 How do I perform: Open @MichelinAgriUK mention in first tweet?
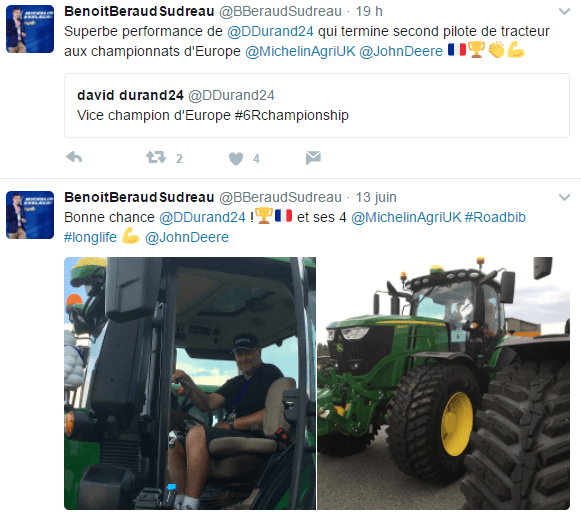(300, 51)
